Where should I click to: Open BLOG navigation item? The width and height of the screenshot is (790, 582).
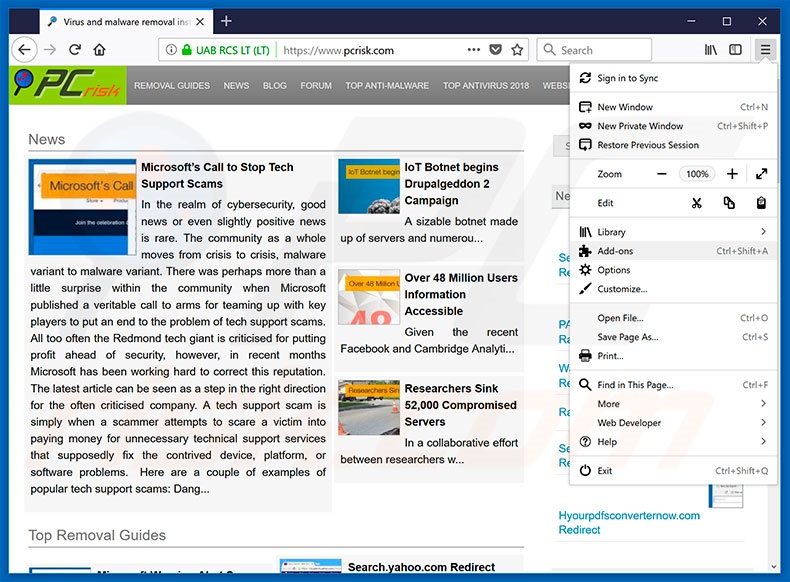[x=275, y=86]
